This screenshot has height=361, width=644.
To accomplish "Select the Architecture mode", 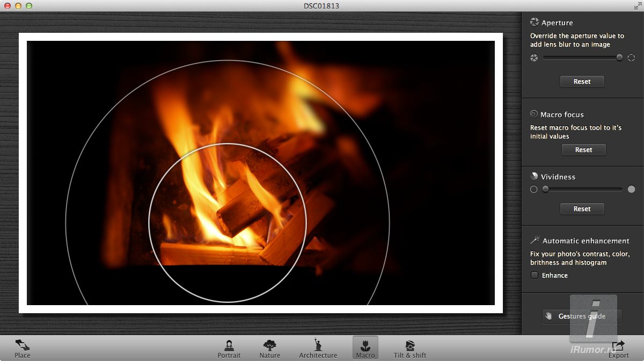I will (x=318, y=348).
